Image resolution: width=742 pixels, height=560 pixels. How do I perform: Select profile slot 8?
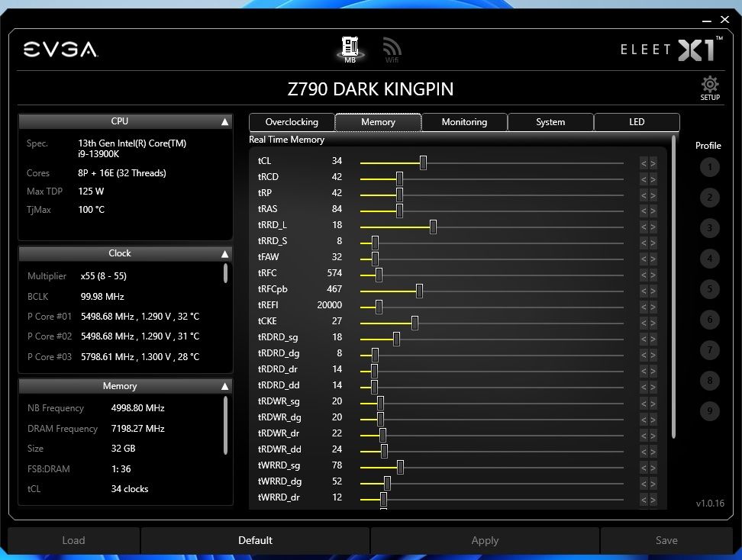tap(709, 380)
